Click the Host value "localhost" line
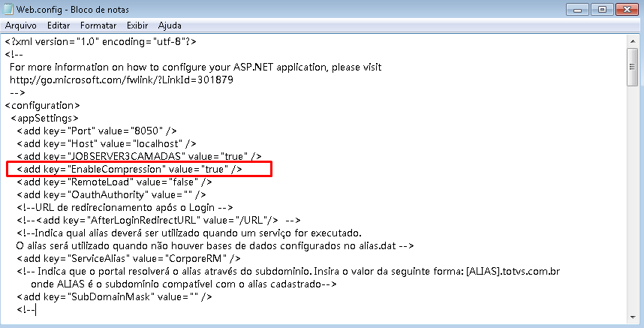The height and width of the screenshot is (328, 644). 107,143
